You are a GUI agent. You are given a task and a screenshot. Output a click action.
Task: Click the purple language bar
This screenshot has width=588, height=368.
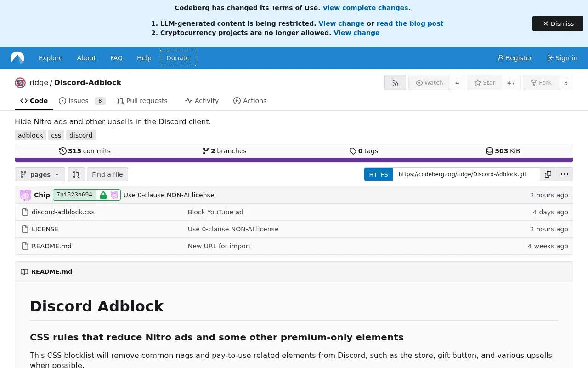tap(294, 160)
